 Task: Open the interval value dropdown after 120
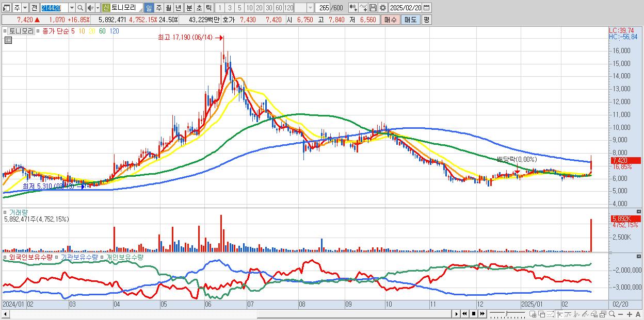click(310, 8)
